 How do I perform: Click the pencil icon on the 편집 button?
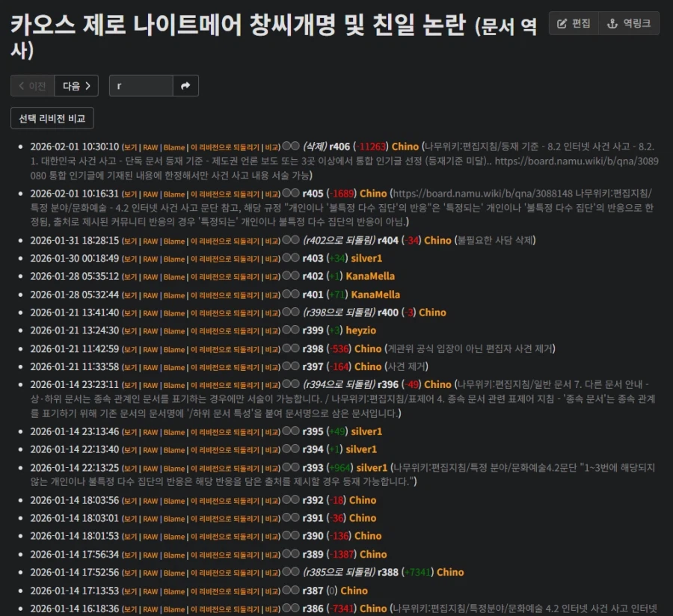(563, 23)
